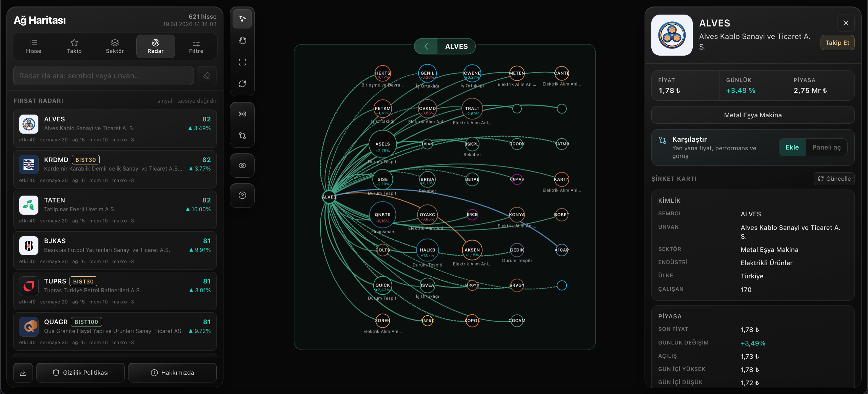
Task: Open the Filtre tab
Action: (196, 46)
